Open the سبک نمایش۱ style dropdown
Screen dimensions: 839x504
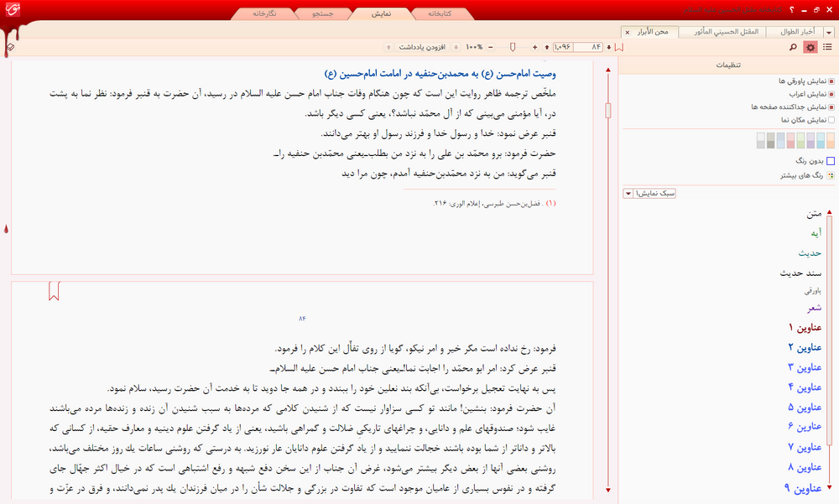tap(649, 193)
